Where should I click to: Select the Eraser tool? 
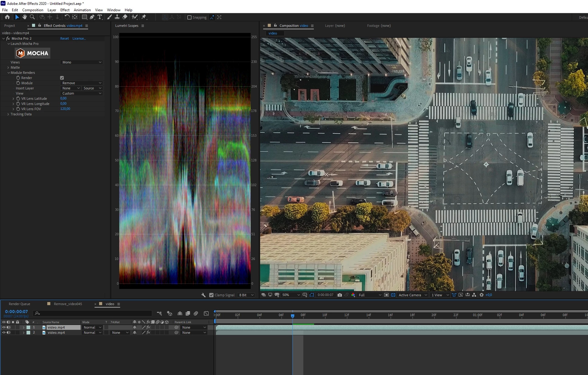(x=125, y=17)
